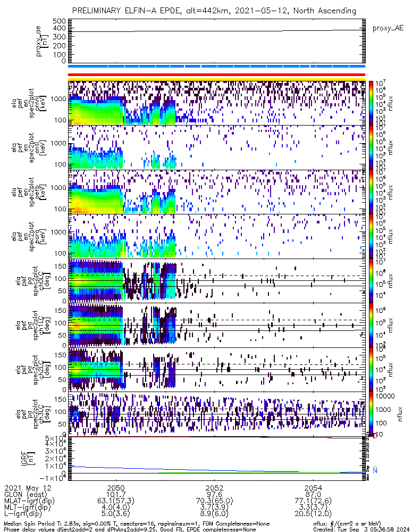Click the '500' tick on proxy_ae axis
Viewport: 412px width, 532px height.
[60, 21]
